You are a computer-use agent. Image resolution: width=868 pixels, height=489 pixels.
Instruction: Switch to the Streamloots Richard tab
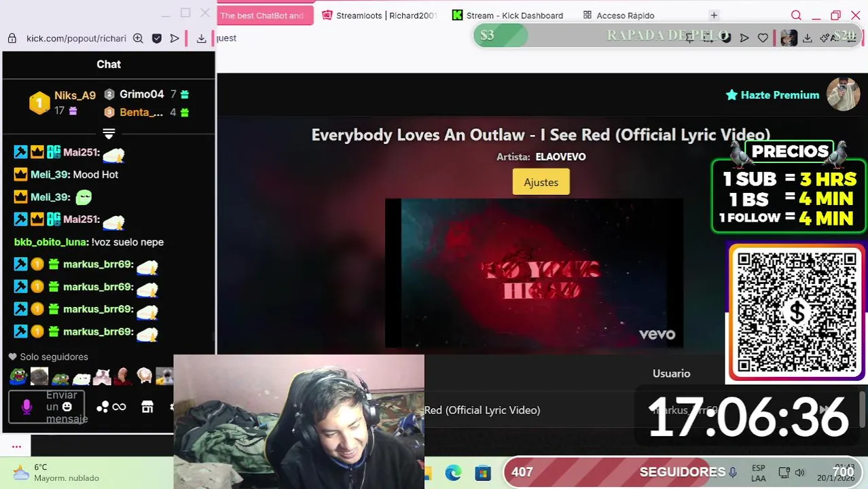pyautogui.click(x=379, y=16)
